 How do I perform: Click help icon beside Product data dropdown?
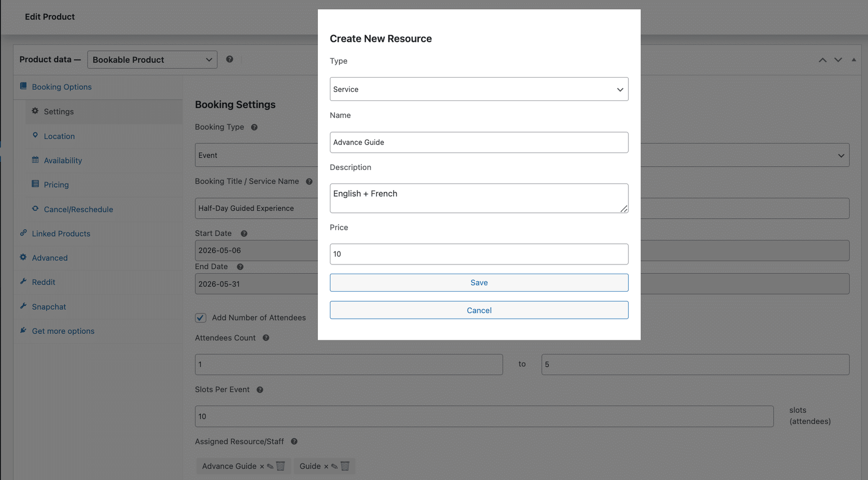(229, 59)
